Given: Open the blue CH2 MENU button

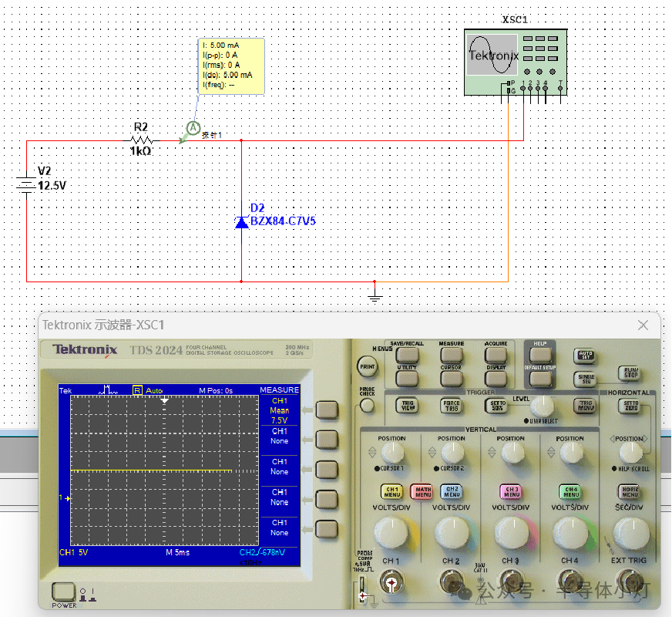Looking at the screenshot, I should 452,492.
